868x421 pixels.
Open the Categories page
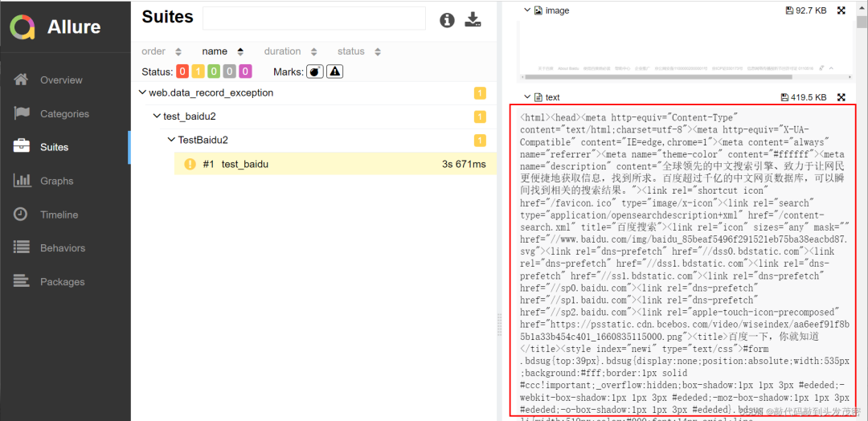pos(65,114)
